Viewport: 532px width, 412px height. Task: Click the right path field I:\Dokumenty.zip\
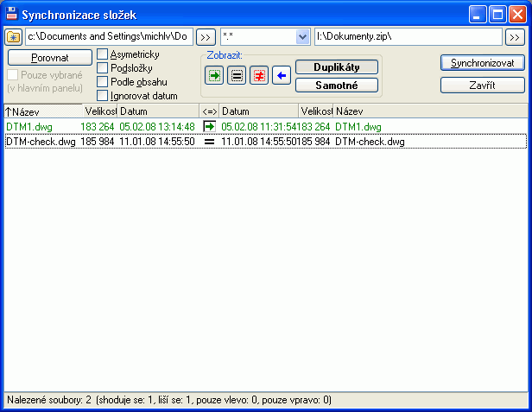pos(408,36)
